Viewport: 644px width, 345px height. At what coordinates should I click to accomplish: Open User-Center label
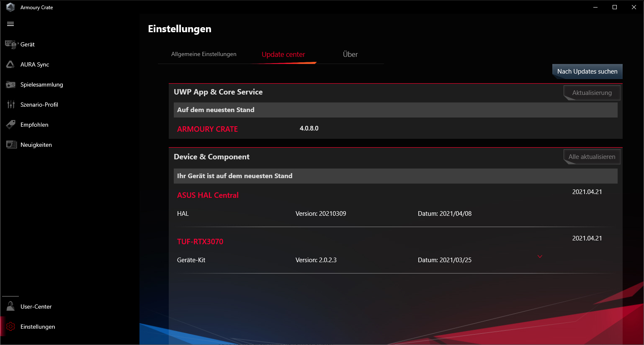(x=36, y=307)
